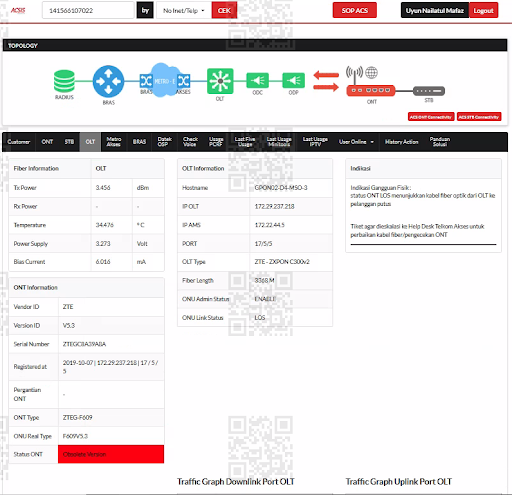Click the wifi antenna icon above ONT
Viewport: 512px width, 495px height.
click(x=354, y=75)
